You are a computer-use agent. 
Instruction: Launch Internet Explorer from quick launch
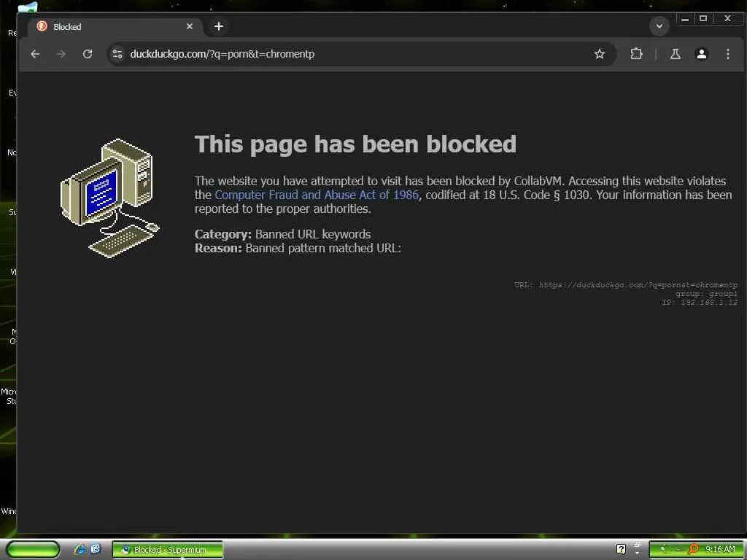(80, 550)
